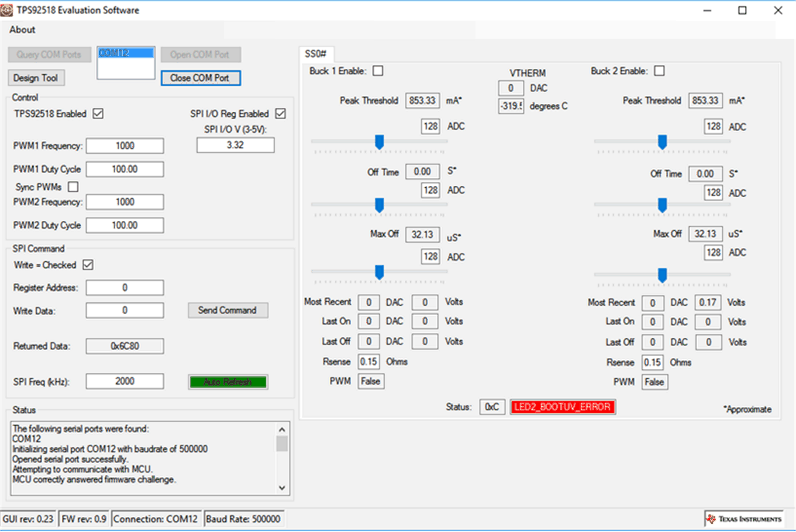796x532 pixels.
Task: Toggle the green Auto Refresh button
Action: click(228, 382)
